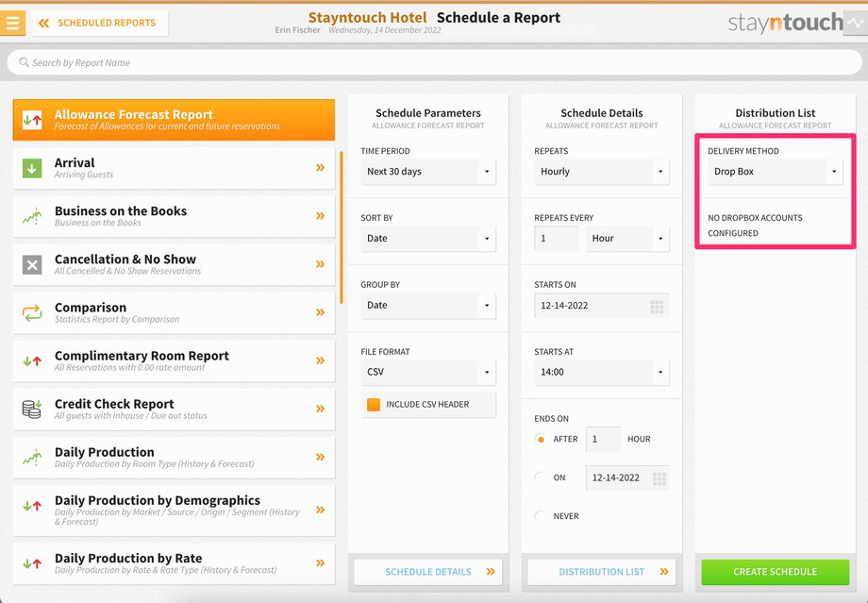Screen dimensions: 868x603
Task: Click the Complimentary Room Report arrows icon
Action: [32, 361]
